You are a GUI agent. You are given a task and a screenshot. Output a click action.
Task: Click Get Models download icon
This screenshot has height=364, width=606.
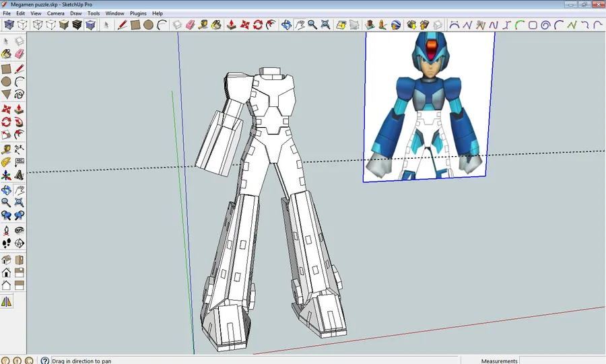tap(411, 25)
